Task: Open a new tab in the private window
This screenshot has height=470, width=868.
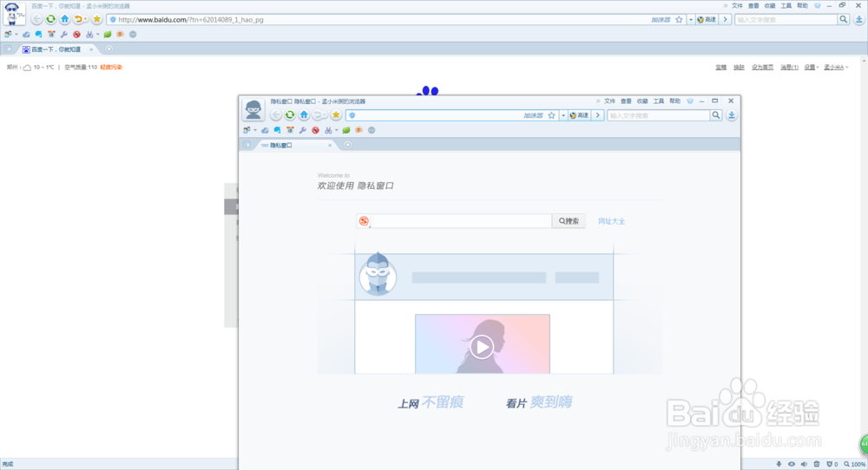Action: tap(348, 145)
